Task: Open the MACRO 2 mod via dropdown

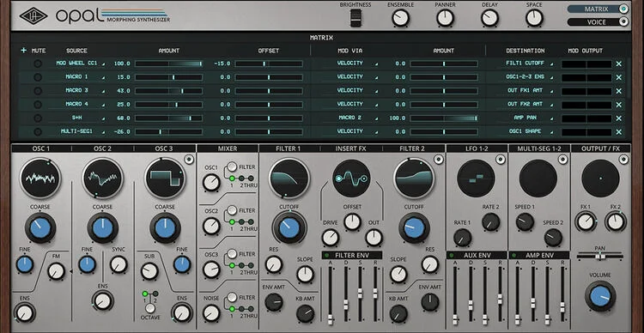Action: (355, 118)
